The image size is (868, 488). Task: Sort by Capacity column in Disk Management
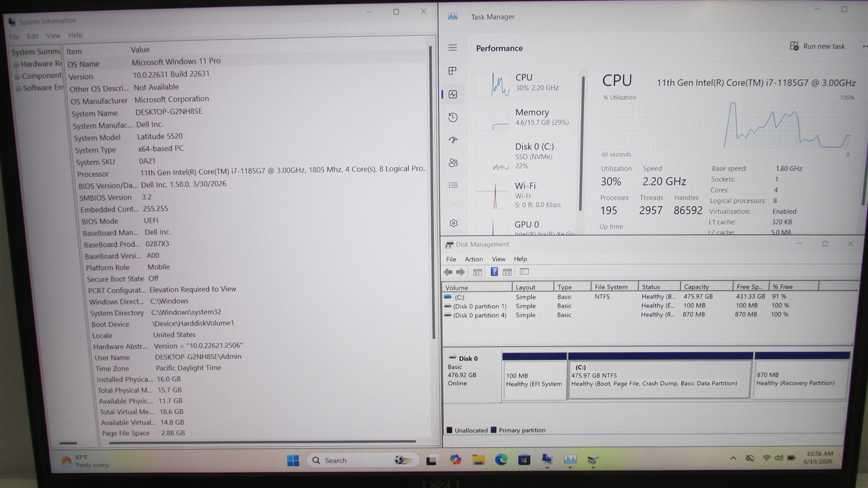click(706, 287)
